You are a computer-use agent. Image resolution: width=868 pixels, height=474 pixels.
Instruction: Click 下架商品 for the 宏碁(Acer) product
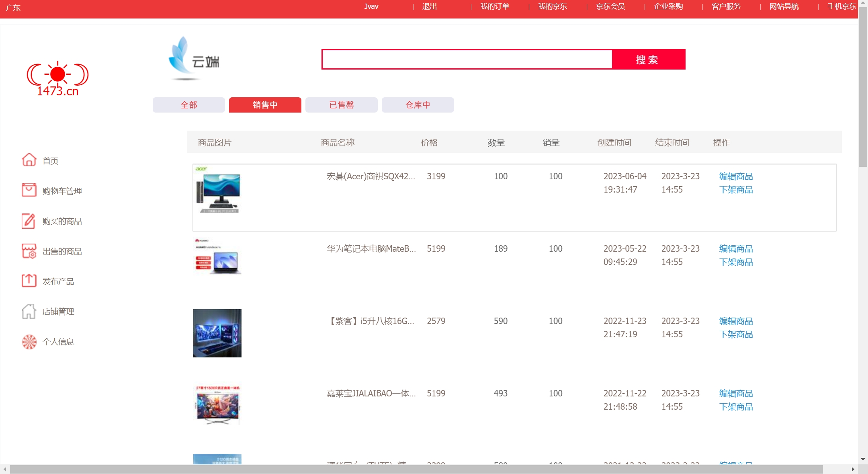pyautogui.click(x=736, y=190)
